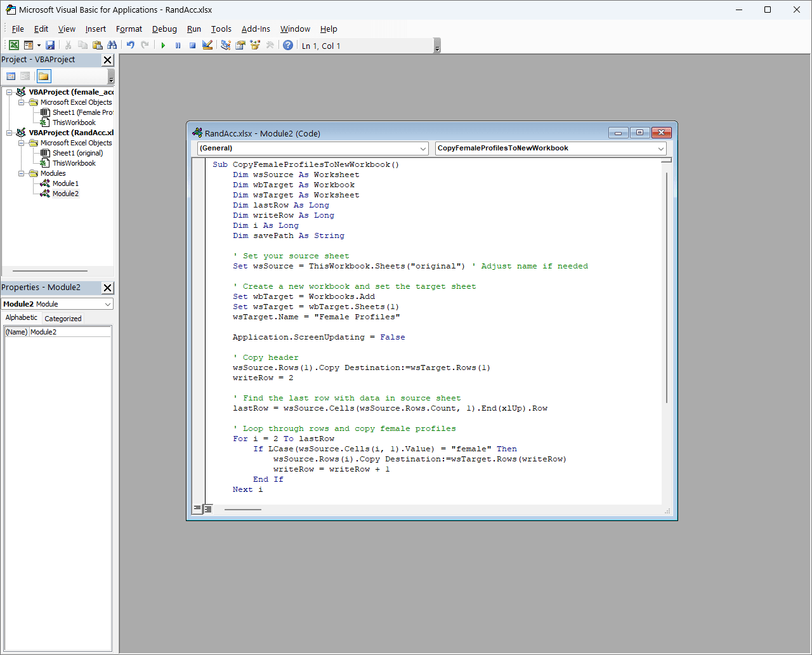Open the Insert menu
This screenshot has width=812, height=655.
[96, 29]
